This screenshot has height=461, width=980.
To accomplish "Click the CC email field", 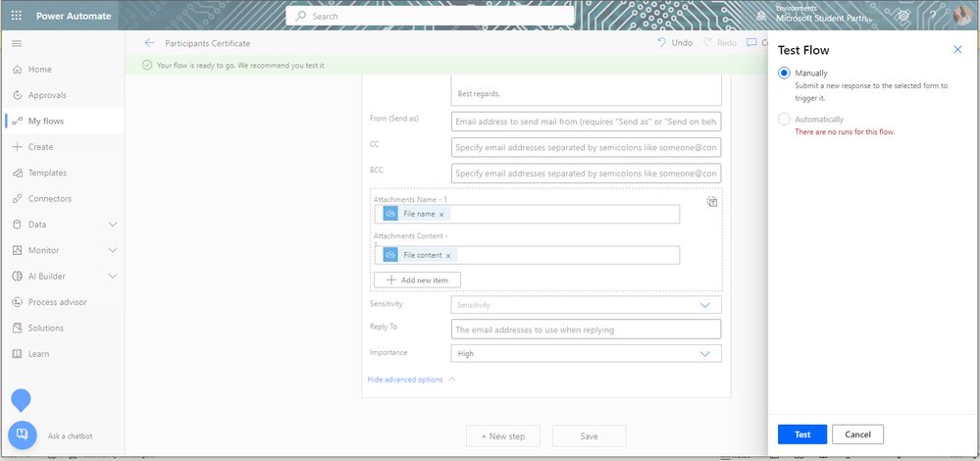I will (x=587, y=147).
